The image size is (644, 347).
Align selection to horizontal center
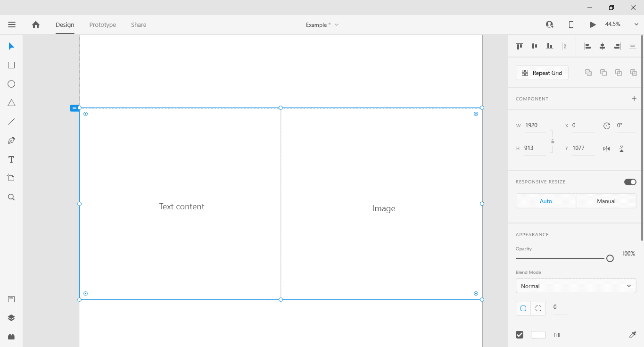point(603,46)
